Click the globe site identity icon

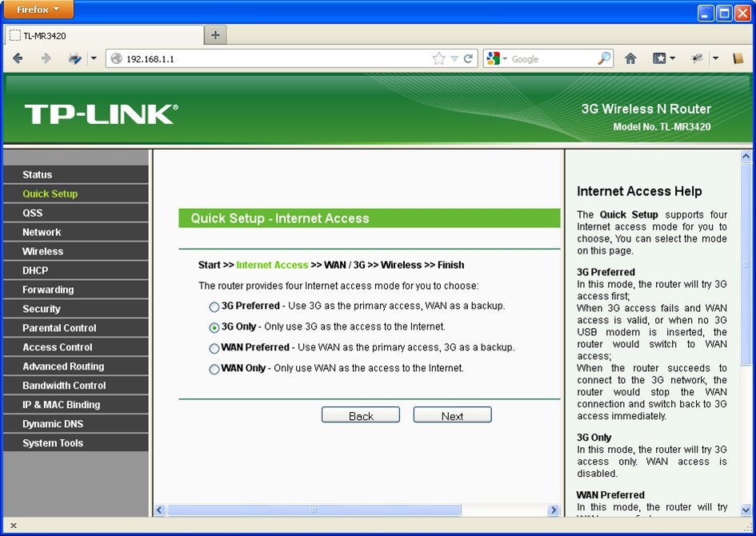coord(116,59)
